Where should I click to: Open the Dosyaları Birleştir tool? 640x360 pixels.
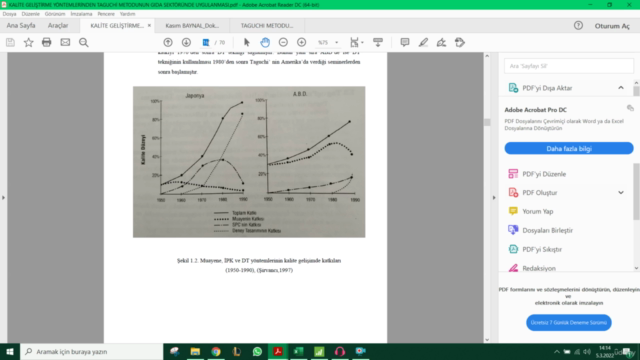(547, 230)
